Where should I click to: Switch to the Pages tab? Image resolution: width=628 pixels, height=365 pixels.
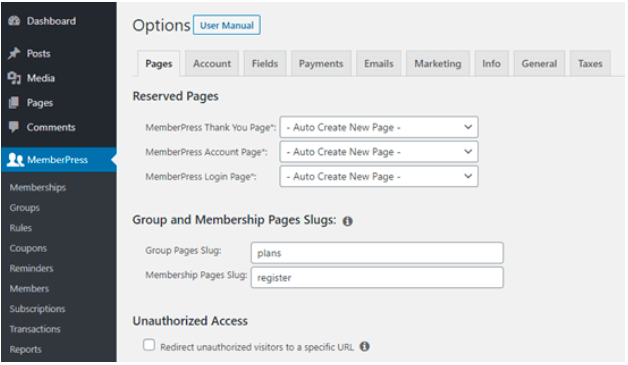click(159, 64)
